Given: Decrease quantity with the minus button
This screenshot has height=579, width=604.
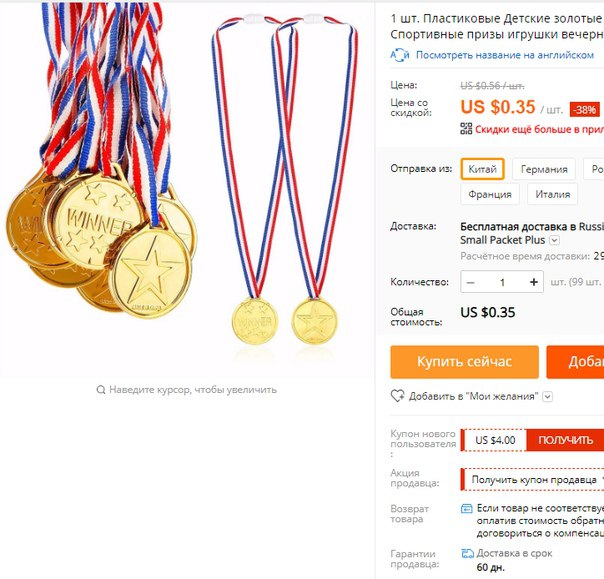Looking at the screenshot, I should (x=470, y=282).
